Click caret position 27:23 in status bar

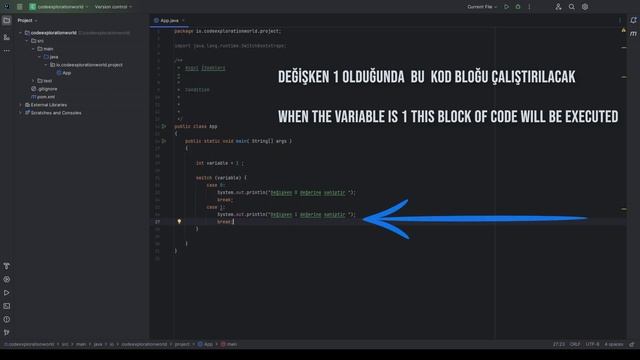pyautogui.click(x=559, y=344)
